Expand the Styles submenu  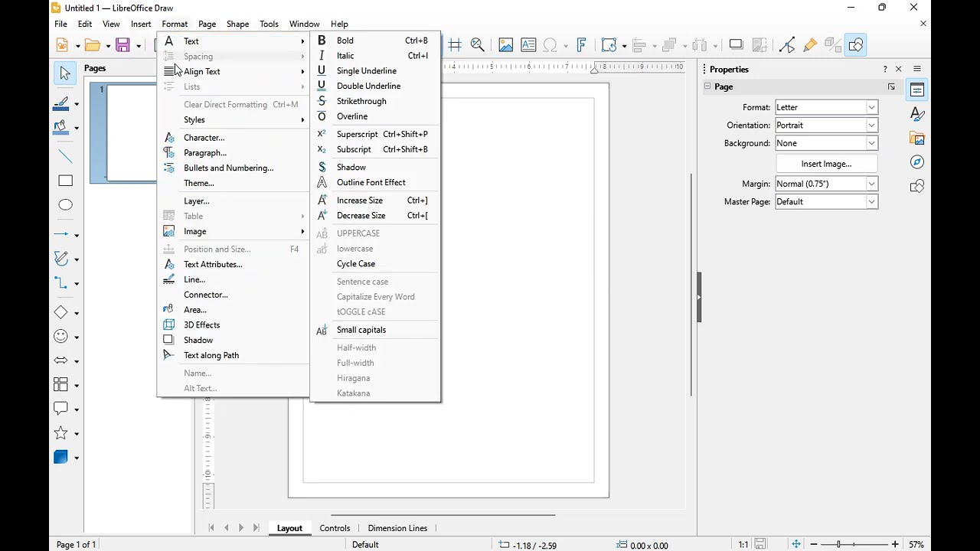tap(233, 120)
